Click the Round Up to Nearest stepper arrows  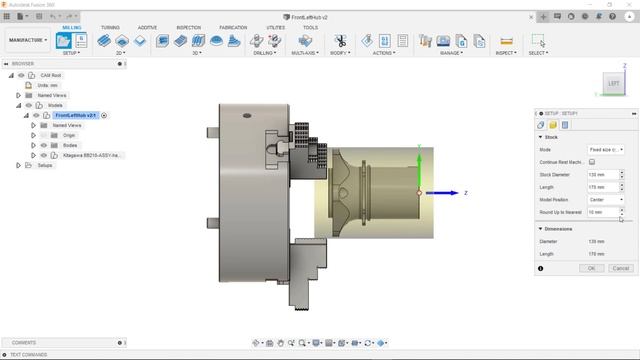[x=622, y=212]
